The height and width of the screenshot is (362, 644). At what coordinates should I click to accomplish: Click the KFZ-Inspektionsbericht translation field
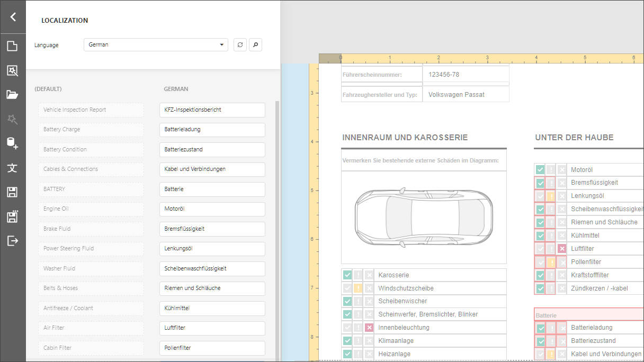coord(212,110)
